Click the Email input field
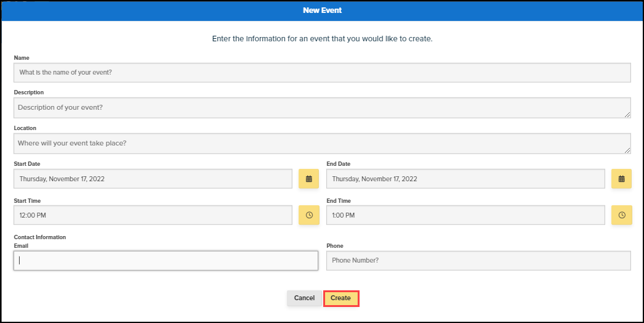 point(166,261)
